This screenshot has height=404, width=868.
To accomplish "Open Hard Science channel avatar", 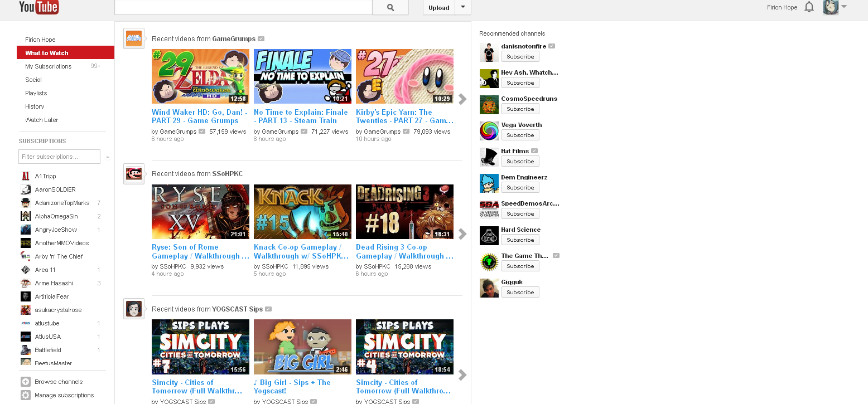I will 489,236.
